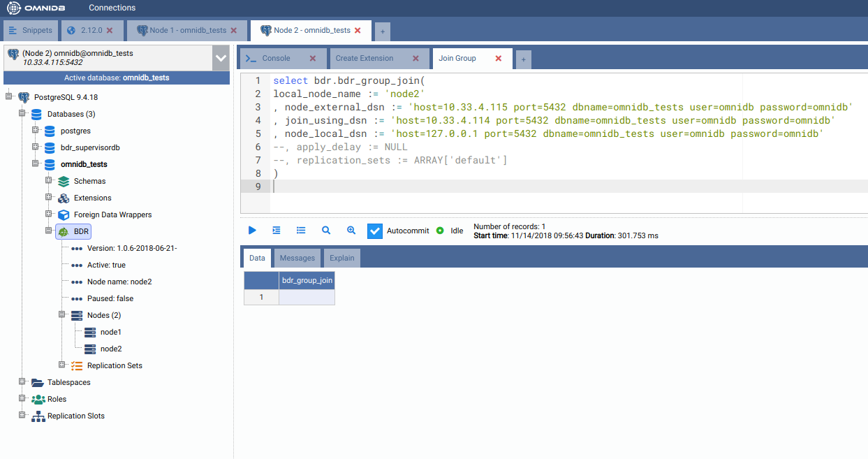Screen dimensions: 868x459
Task: Select node1 in the tree
Action: [110, 332]
